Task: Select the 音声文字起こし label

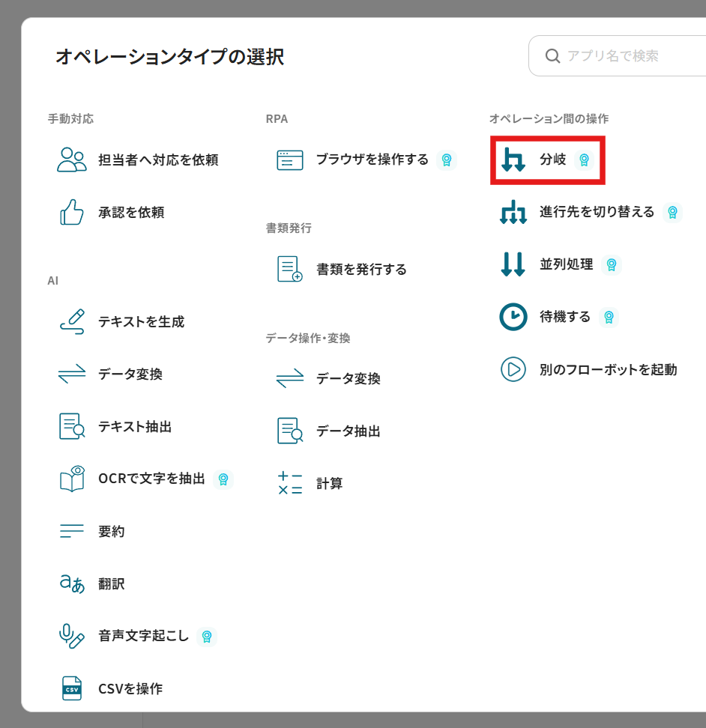Action: [143, 636]
